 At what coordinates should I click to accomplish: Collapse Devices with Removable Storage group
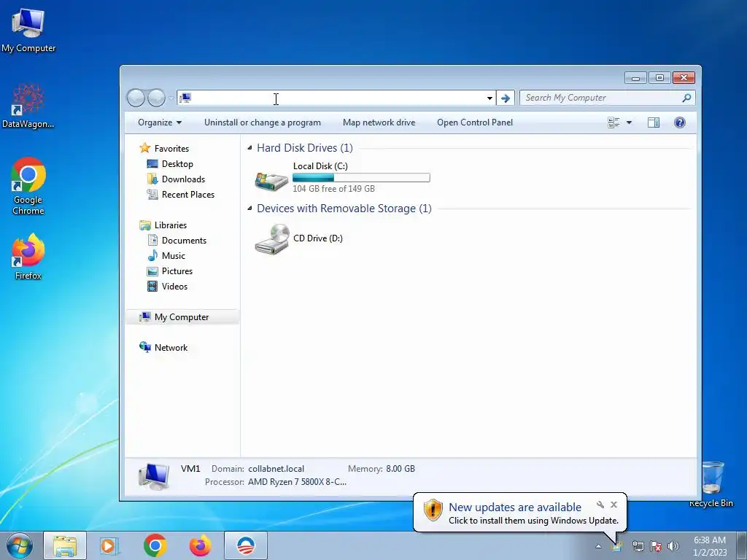(x=249, y=208)
